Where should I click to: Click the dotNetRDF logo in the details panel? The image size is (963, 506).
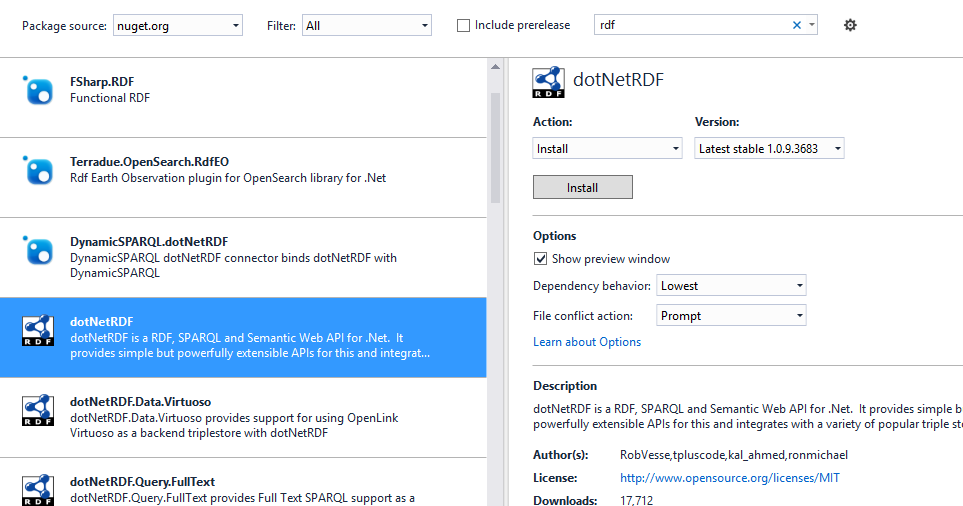click(548, 82)
